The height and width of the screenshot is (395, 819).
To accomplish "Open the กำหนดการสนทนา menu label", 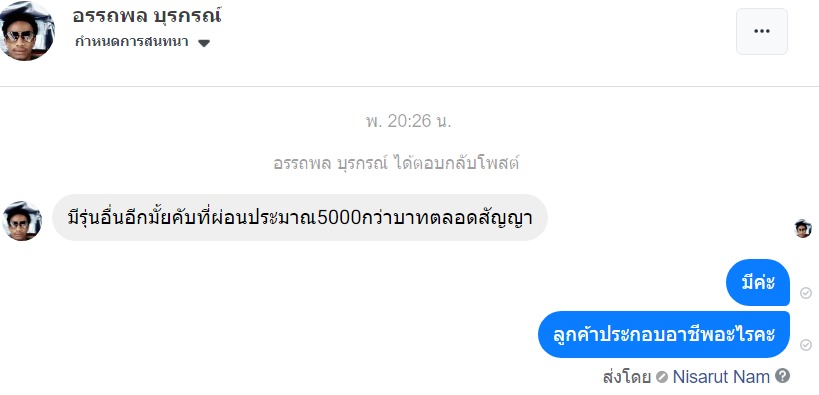I will [132, 42].
